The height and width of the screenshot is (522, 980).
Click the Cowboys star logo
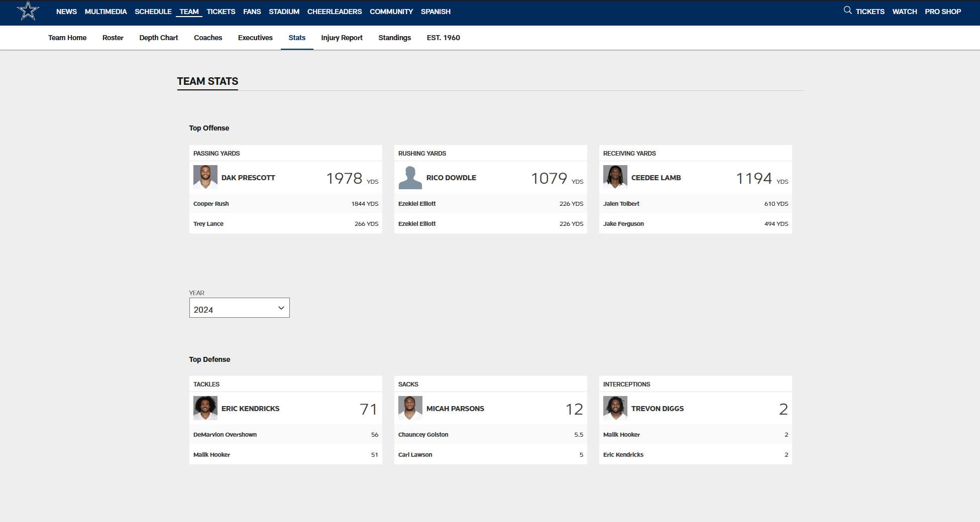point(28,11)
